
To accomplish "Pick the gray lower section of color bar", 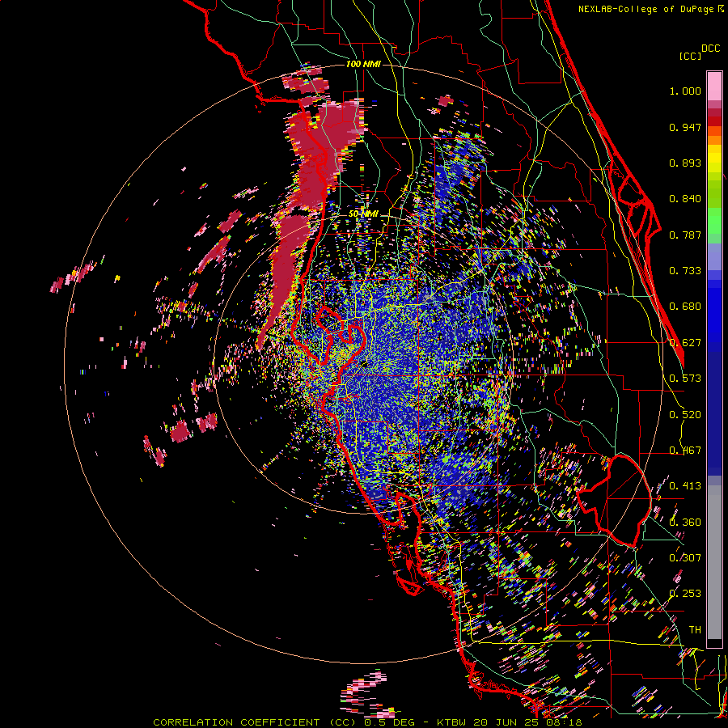I will [x=714, y=562].
